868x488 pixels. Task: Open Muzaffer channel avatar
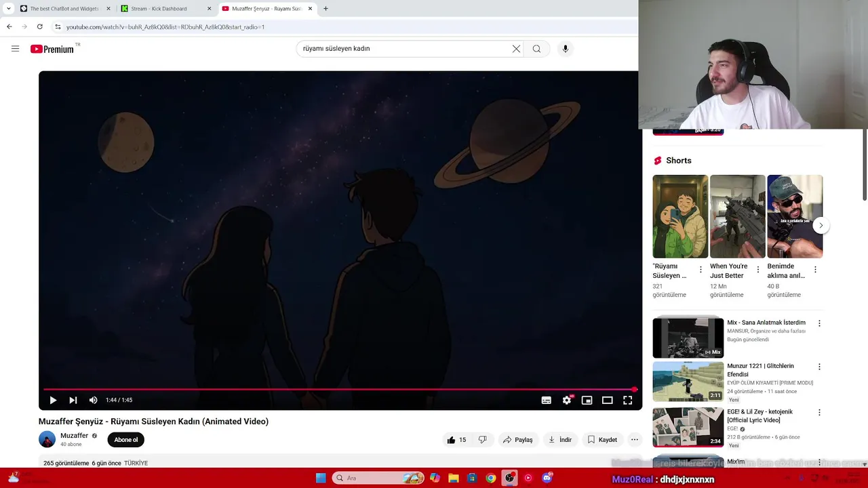pyautogui.click(x=47, y=439)
